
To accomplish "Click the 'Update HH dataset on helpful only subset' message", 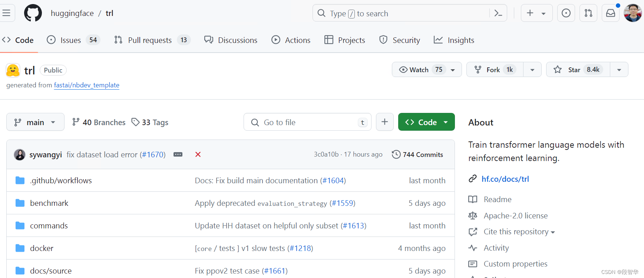I will pyautogui.click(x=267, y=226).
